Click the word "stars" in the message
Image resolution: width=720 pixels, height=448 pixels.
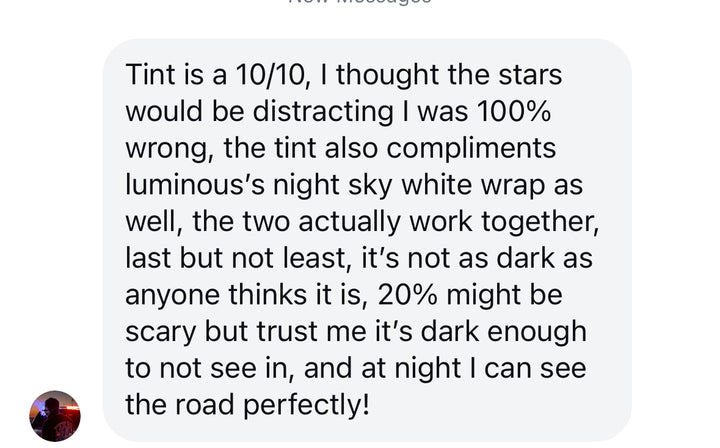528,76
